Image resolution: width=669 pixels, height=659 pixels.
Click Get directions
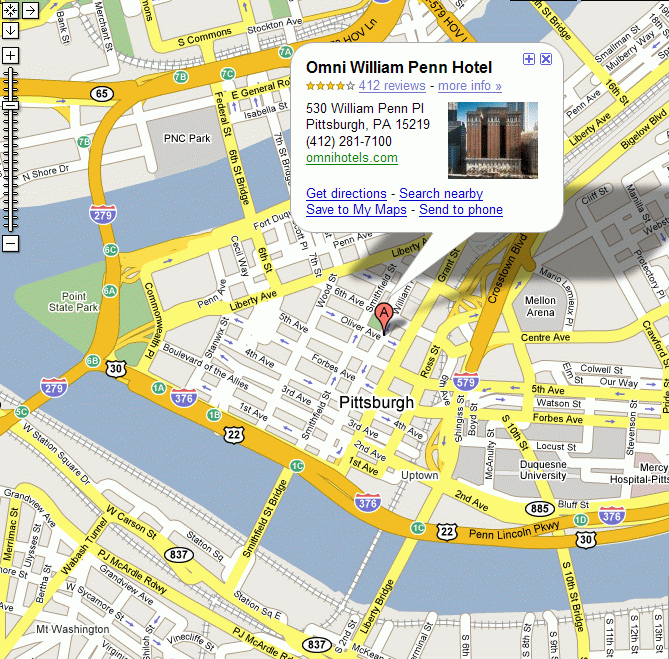346,194
